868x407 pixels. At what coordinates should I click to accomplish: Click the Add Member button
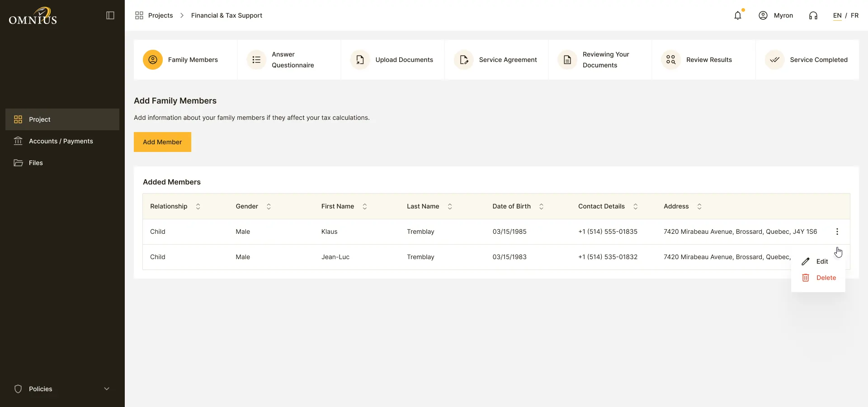[x=162, y=142]
